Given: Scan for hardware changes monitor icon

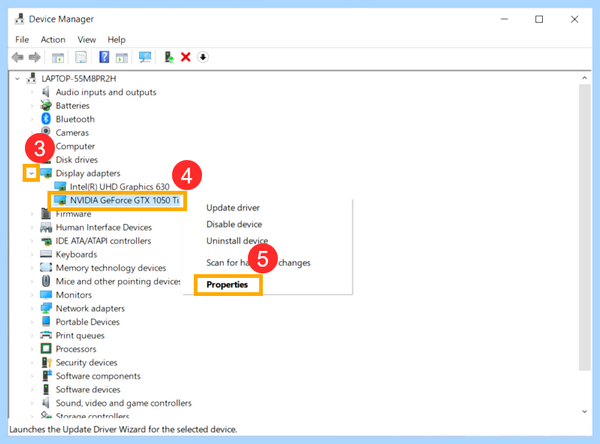Looking at the screenshot, I should tap(145, 57).
